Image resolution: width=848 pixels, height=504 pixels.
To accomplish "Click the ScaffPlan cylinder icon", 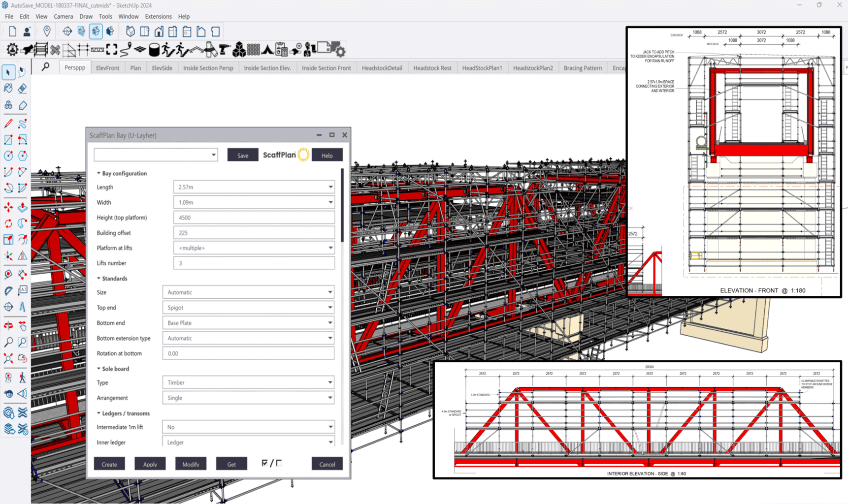I will (x=154, y=49).
